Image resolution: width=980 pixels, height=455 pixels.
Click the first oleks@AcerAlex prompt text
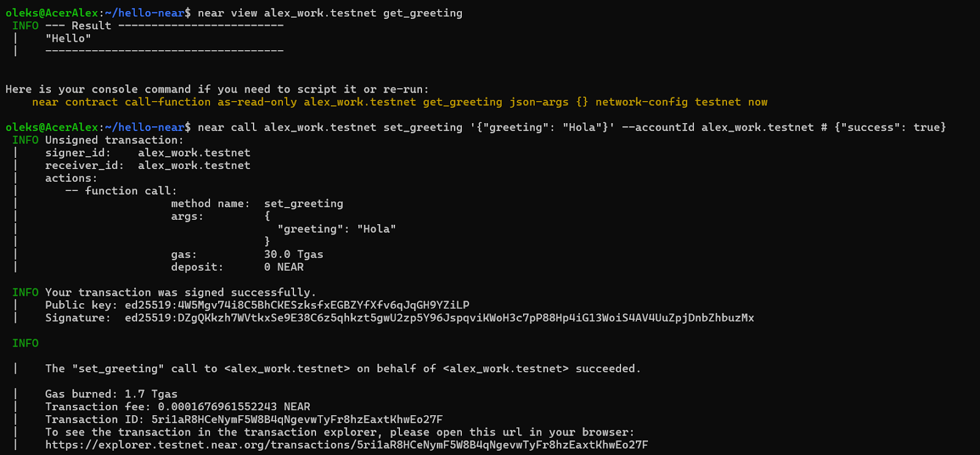(x=52, y=13)
